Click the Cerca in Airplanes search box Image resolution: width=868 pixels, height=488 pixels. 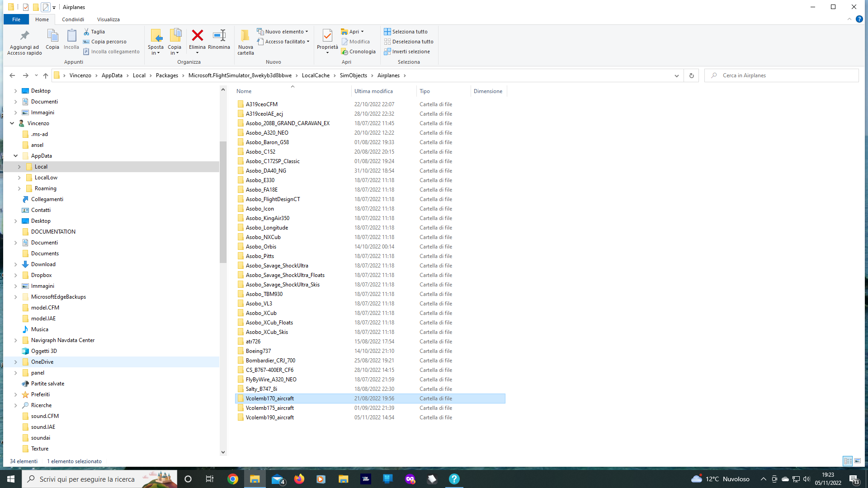(781, 75)
